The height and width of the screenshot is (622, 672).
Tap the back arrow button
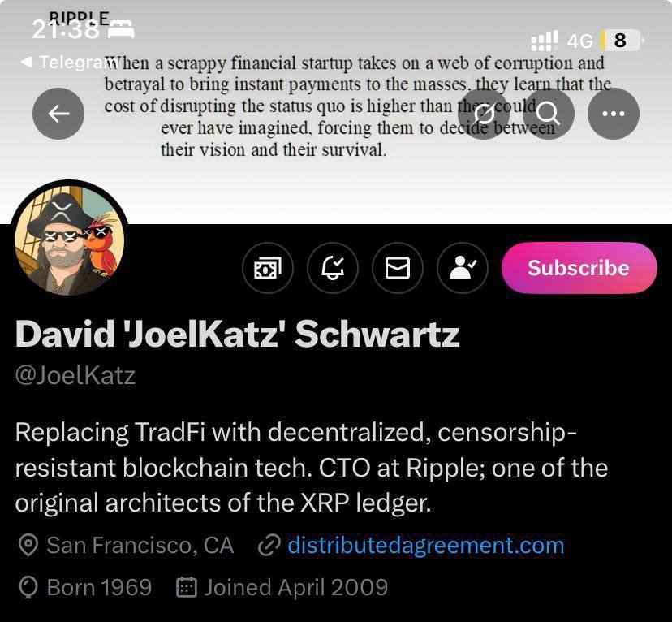(x=58, y=114)
